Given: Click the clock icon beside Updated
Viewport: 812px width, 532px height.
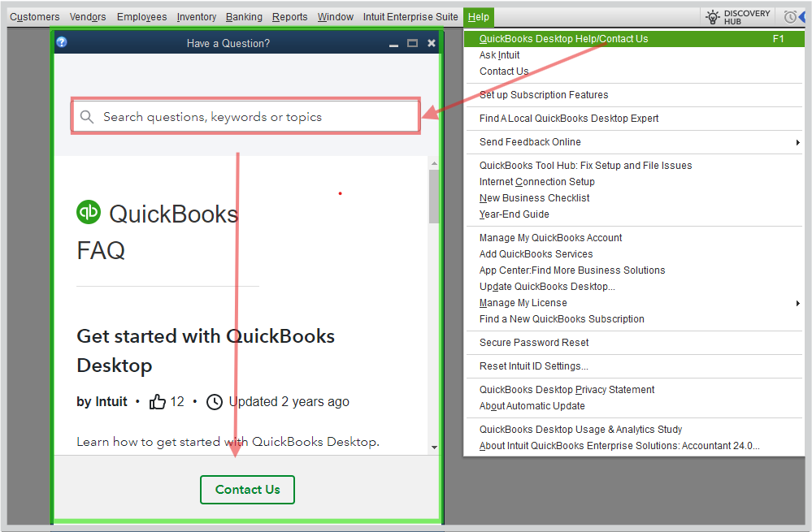Looking at the screenshot, I should point(215,402).
